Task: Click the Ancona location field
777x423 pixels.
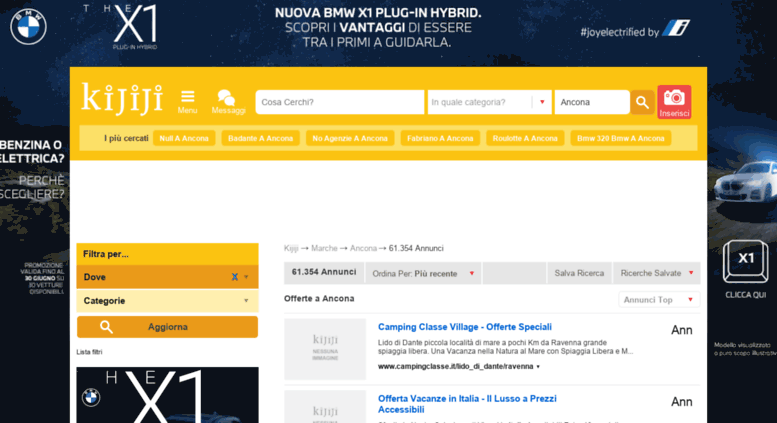Action: tap(592, 102)
